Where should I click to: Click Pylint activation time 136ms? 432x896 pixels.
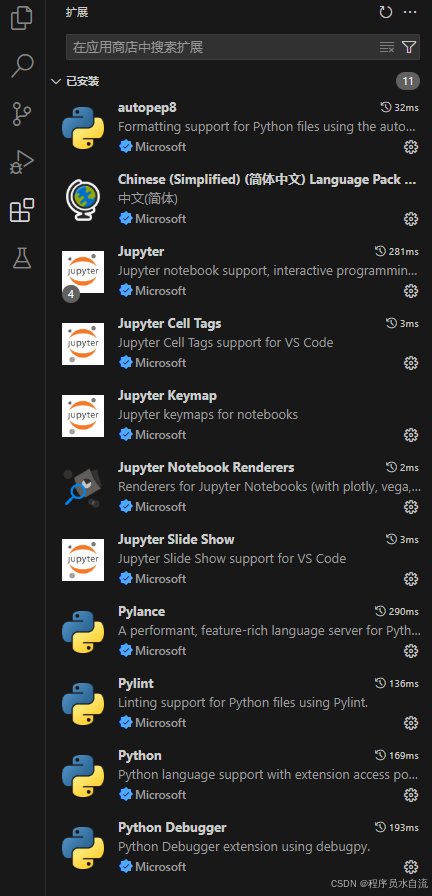[397, 683]
